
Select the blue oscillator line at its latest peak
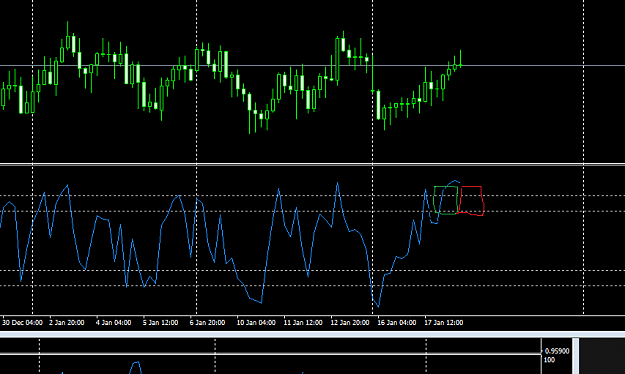coord(455,181)
